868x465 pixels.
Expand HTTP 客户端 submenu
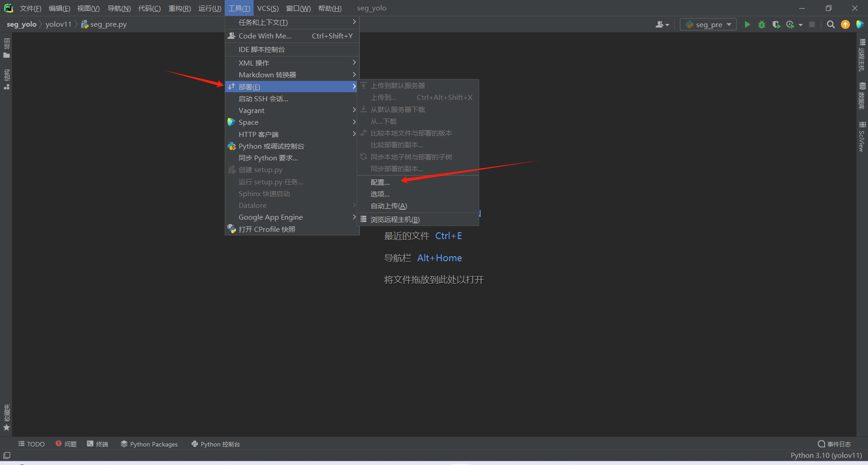pyautogui.click(x=292, y=134)
